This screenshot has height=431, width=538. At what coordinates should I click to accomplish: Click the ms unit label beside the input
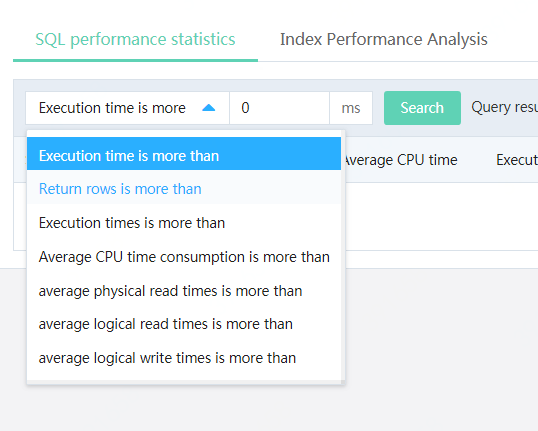point(351,108)
